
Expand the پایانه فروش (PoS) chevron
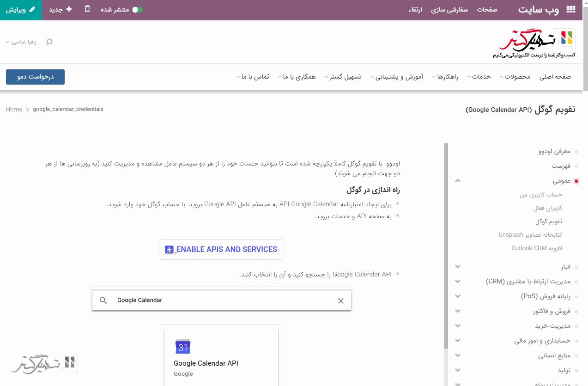click(458, 296)
